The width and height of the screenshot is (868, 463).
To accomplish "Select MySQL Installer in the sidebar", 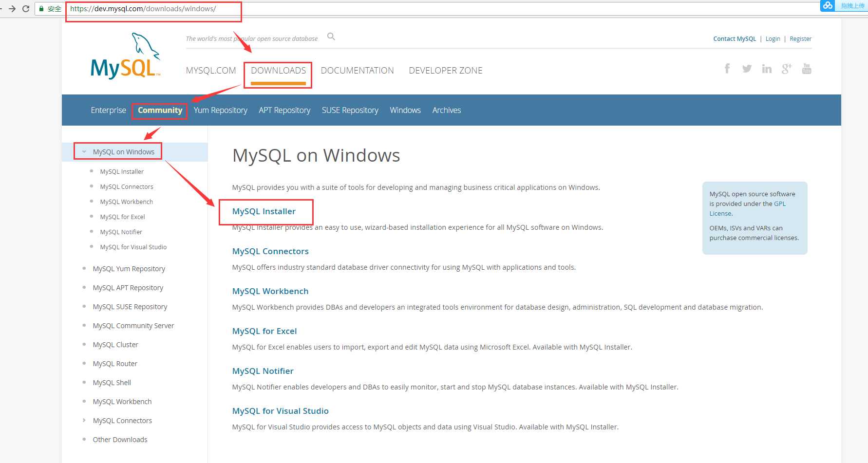I will click(x=122, y=172).
